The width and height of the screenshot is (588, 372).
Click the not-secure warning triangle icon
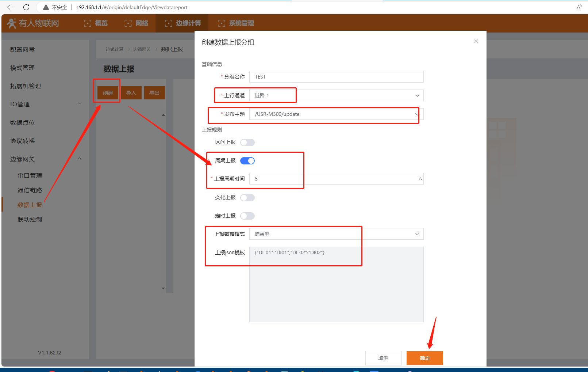(x=46, y=7)
